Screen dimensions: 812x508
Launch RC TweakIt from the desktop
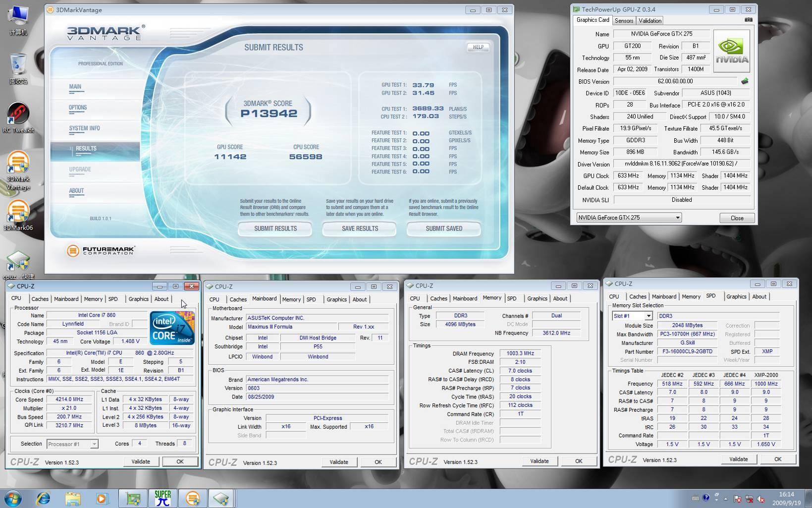point(18,118)
